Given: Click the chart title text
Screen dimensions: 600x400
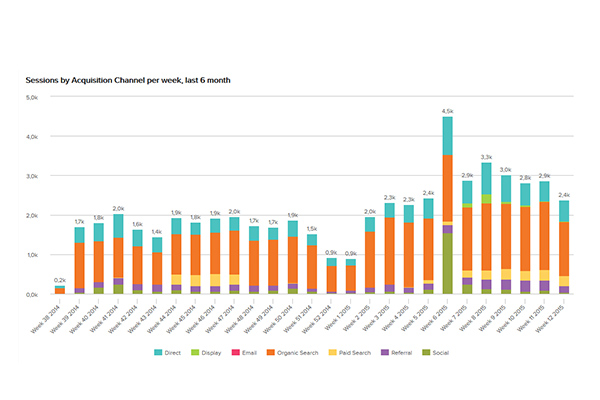Looking at the screenshot, I should pyautogui.click(x=128, y=78).
